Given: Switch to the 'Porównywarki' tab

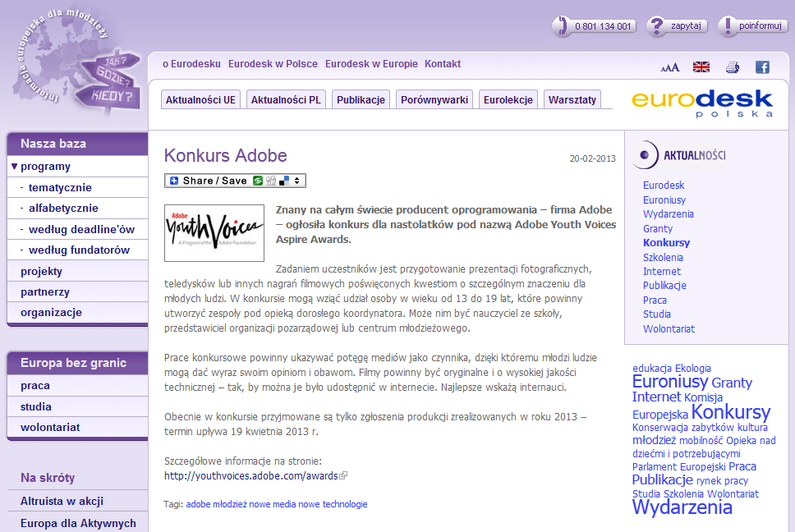Looking at the screenshot, I should (434, 100).
